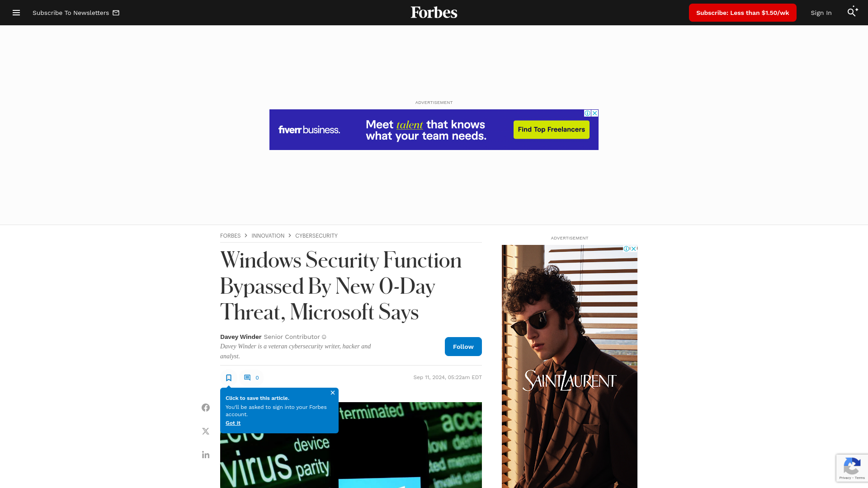
Task: Click the newsletter envelope icon
Action: [116, 13]
